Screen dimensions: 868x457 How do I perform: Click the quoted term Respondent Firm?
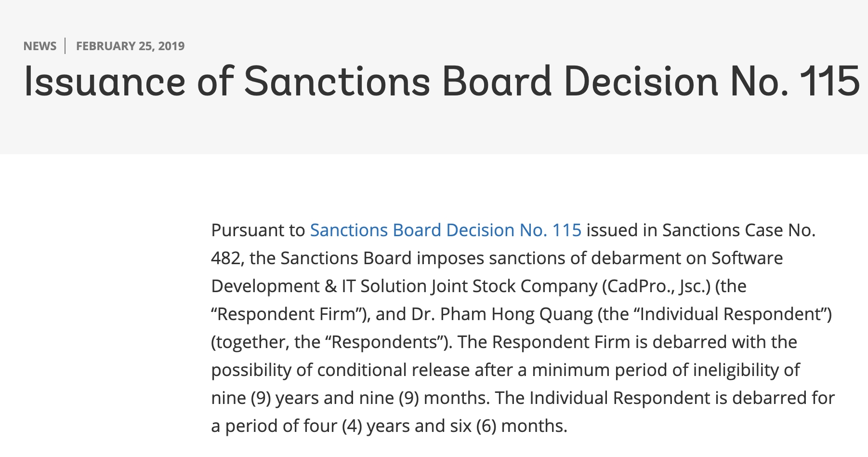[x=286, y=314]
